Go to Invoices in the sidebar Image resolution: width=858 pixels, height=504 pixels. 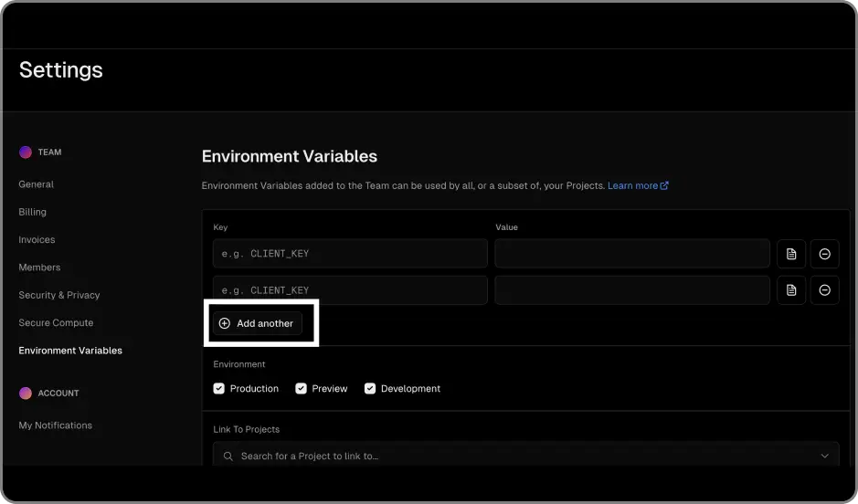[x=37, y=239]
